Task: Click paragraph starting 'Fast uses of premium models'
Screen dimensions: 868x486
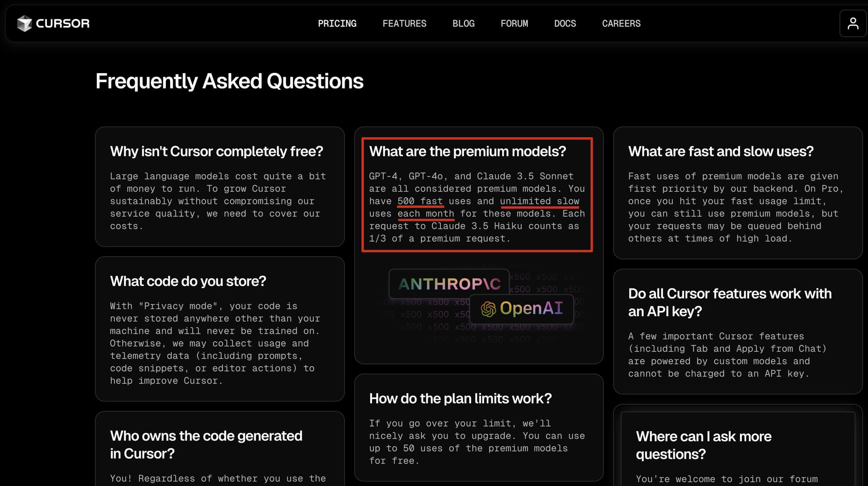Action: [736, 208]
